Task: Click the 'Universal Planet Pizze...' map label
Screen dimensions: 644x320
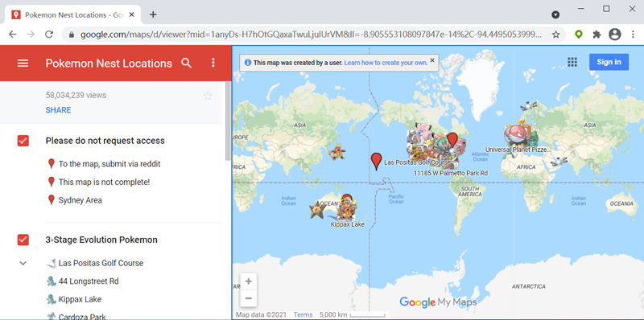Action: (x=517, y=150)
